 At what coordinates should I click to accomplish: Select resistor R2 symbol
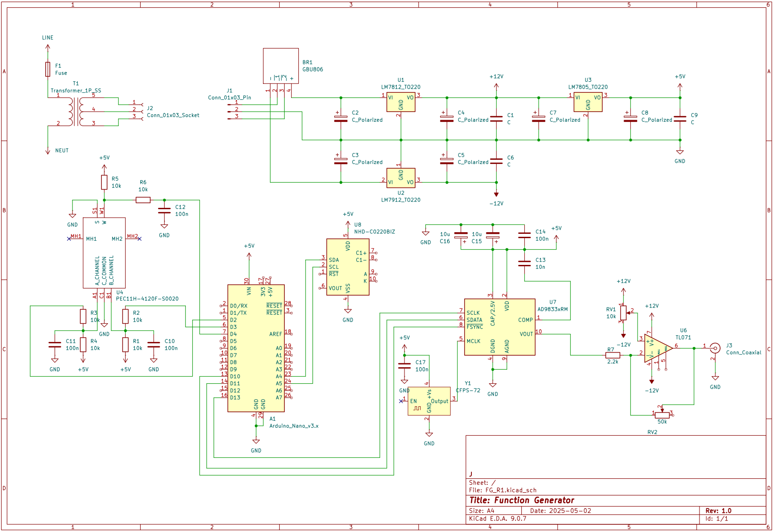[x=125, y=316]
